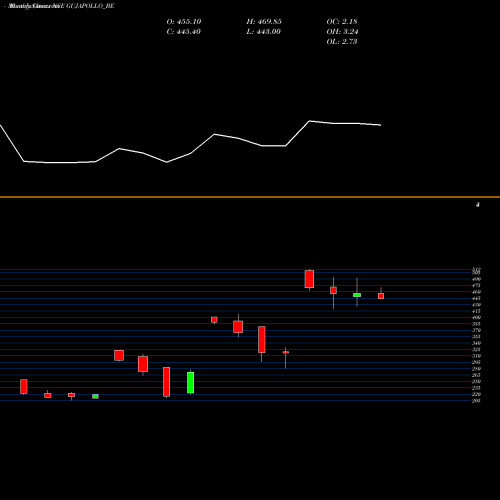Image resolution: width=500 pixels, height=500 pixels.
Task: Click the 'OC: 2.18' value
Action: point(342,22)
